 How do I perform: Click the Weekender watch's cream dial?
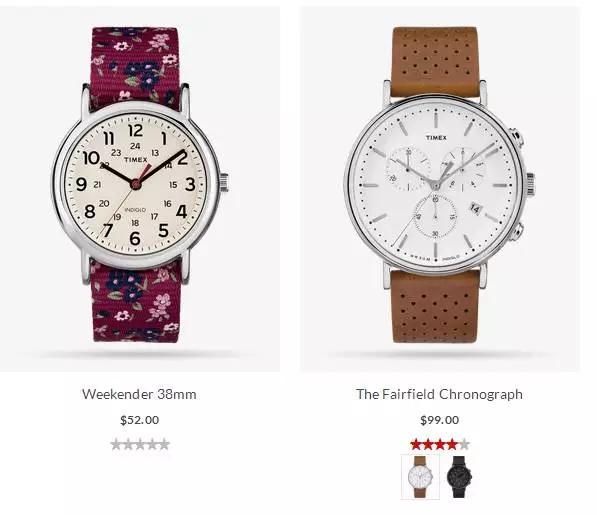click(x=136, y=185)
